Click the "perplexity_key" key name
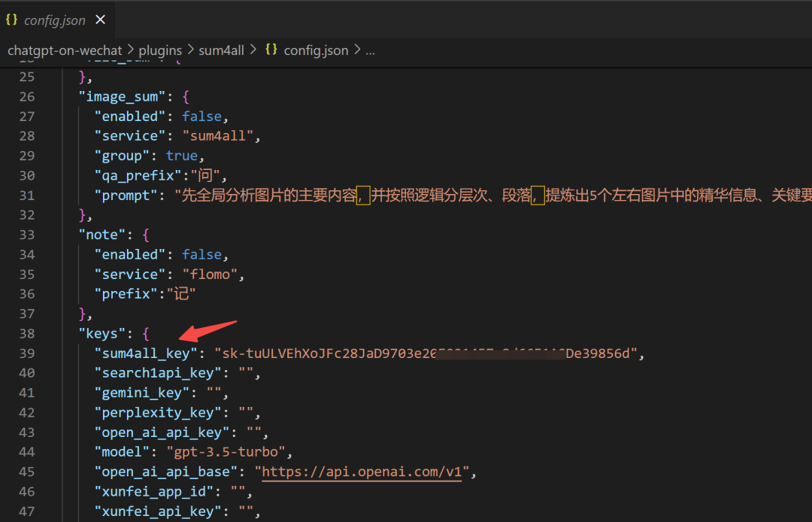812x522 pixels. pyautogui.click(x=158, y=413)
